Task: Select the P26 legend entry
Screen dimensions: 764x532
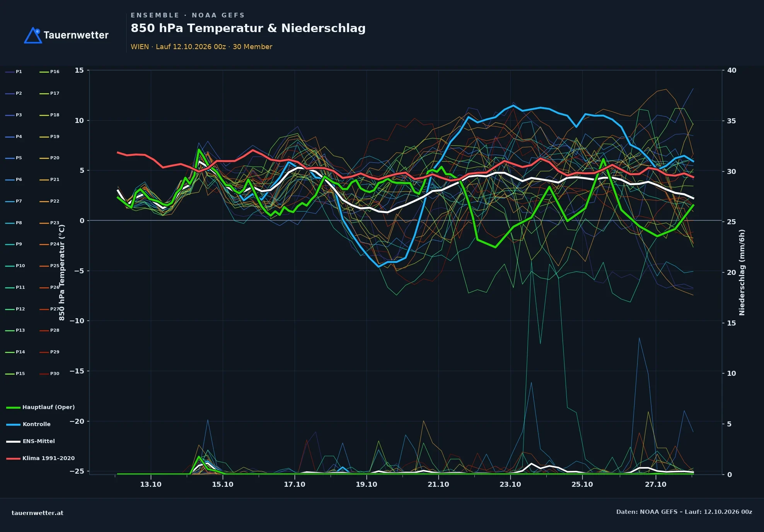Action: (x=49, y=288)
